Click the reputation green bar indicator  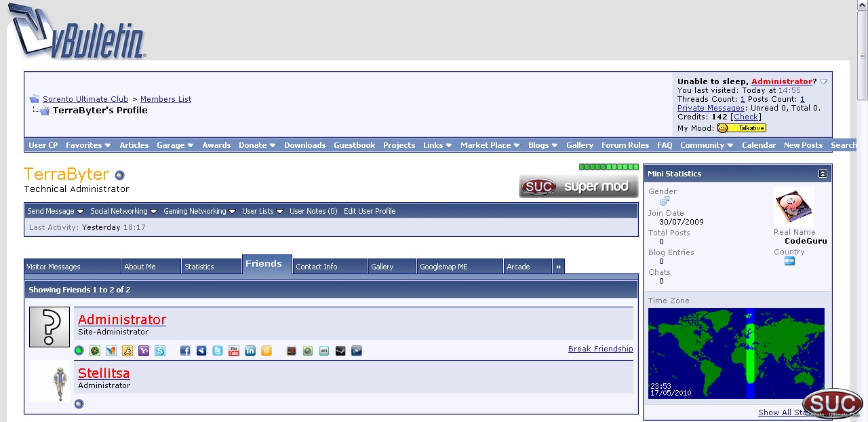(x=608, y=167)
